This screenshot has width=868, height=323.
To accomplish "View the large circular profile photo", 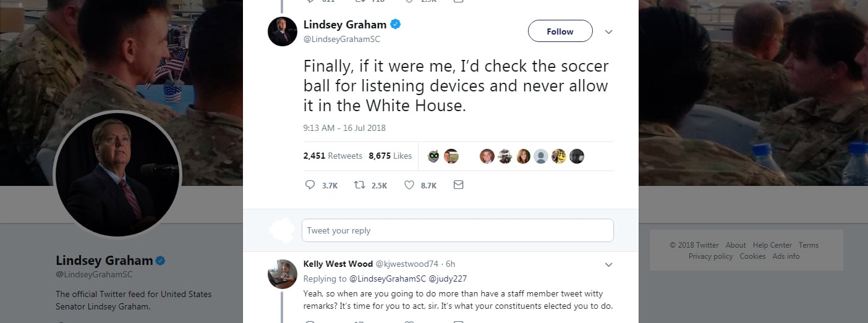I will (x=117, y=175).
